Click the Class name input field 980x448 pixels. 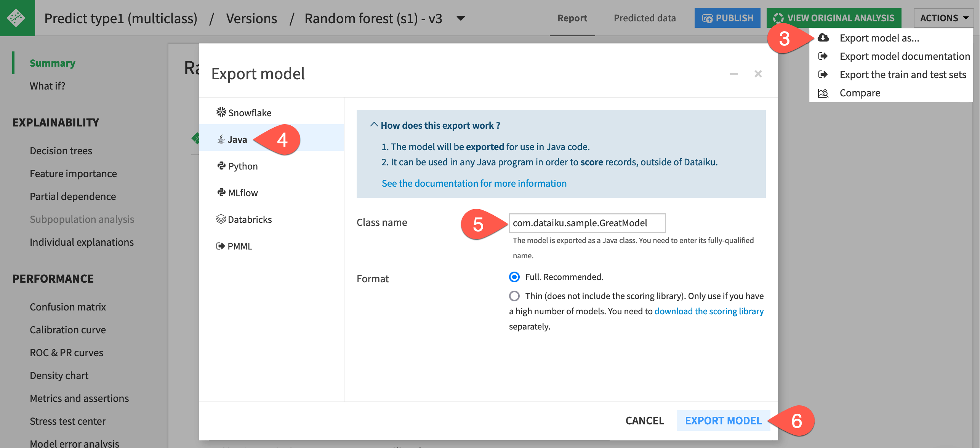tap(587, 223)
